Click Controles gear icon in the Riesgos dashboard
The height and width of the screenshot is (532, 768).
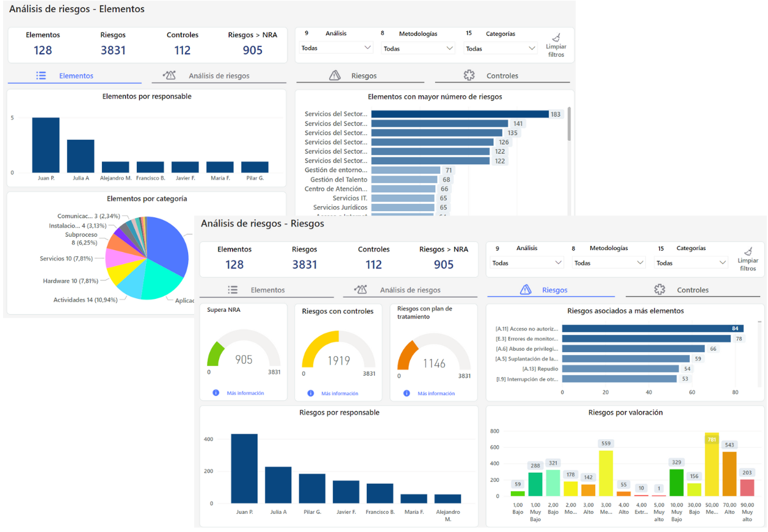point(659,290)
